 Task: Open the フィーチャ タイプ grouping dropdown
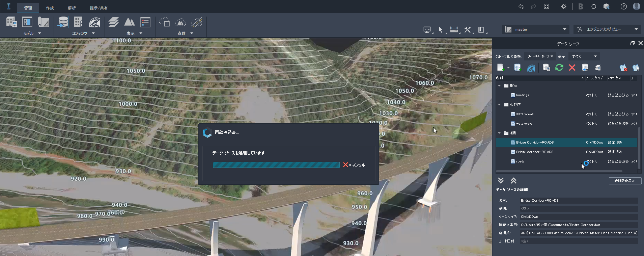540,56
